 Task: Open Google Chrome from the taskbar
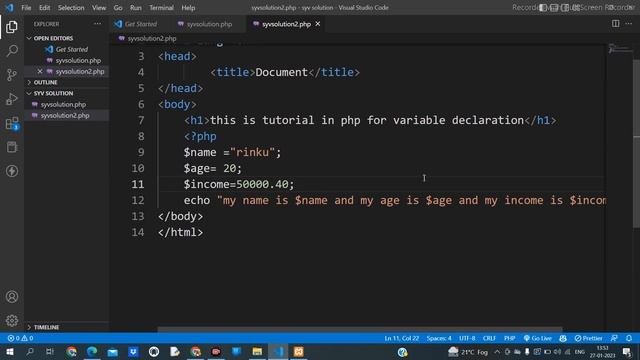click(71, 351)
